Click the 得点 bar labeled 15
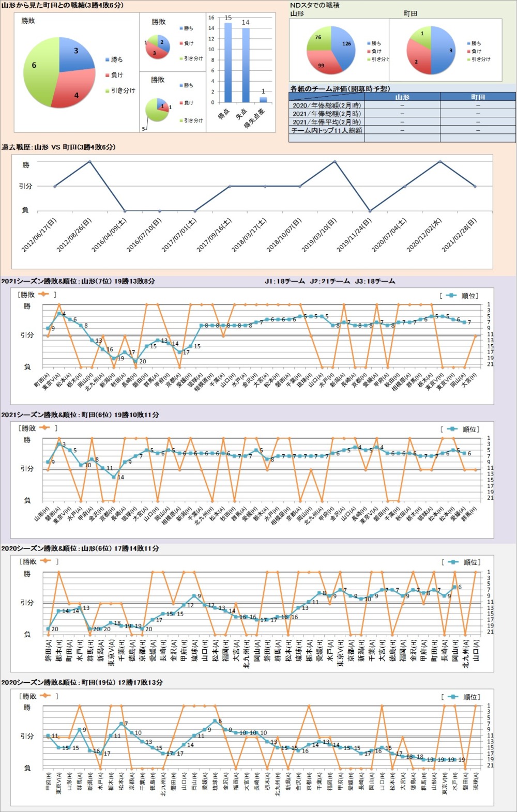This screenshot has height=812, width=517. pos(228,62)
